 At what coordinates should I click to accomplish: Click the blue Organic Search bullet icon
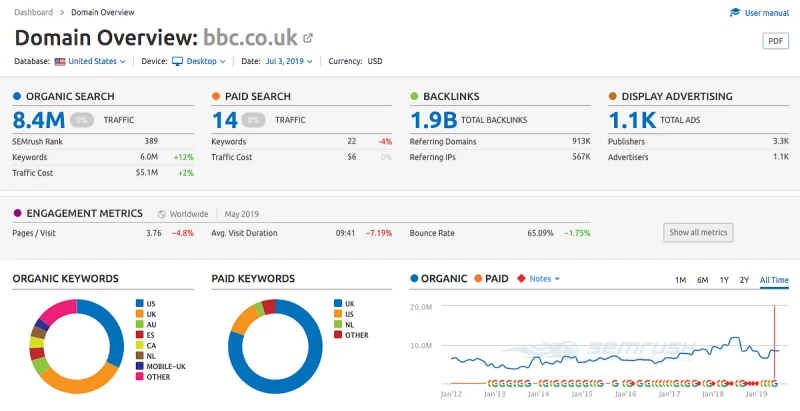17,96
